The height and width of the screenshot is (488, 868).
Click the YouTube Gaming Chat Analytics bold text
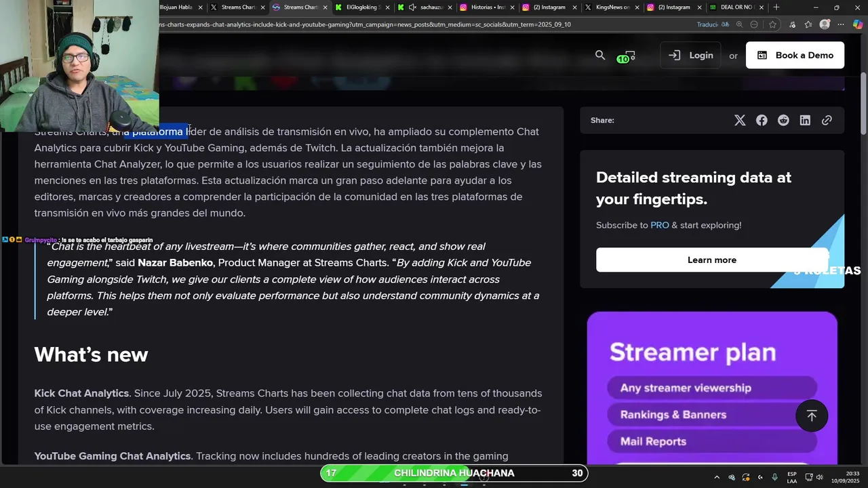[113, 456]
